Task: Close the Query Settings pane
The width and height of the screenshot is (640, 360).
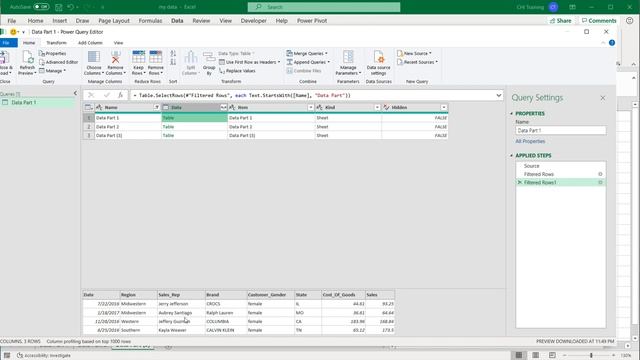Action: click(x=603, y=98)
